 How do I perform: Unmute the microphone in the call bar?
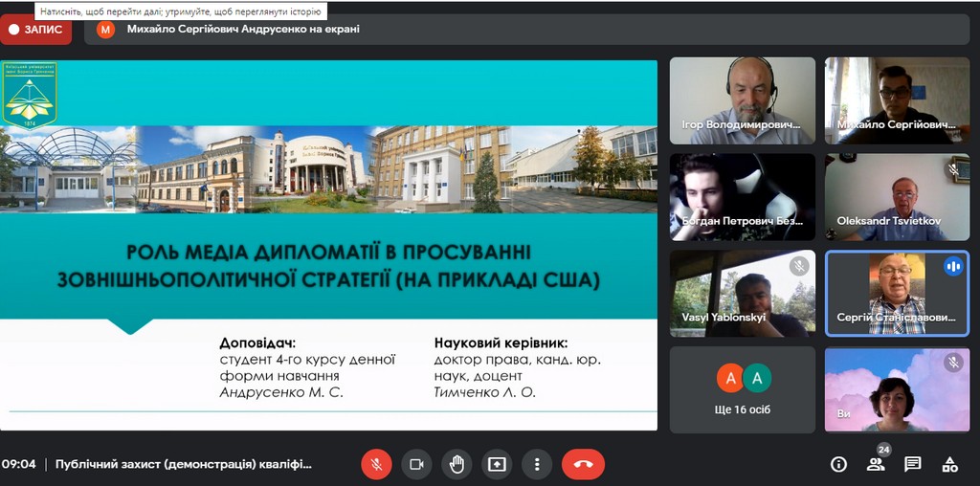[376, 464]
